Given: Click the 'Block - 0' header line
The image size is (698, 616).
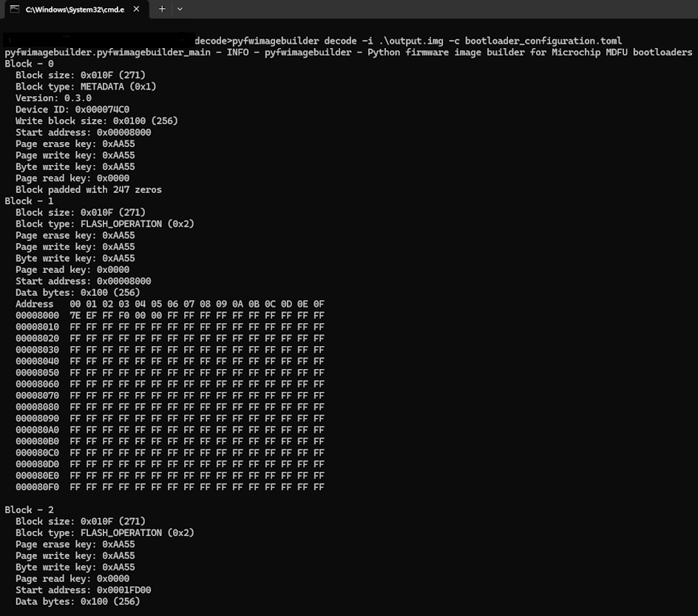Looking at the screenshot, I should 29,64.
